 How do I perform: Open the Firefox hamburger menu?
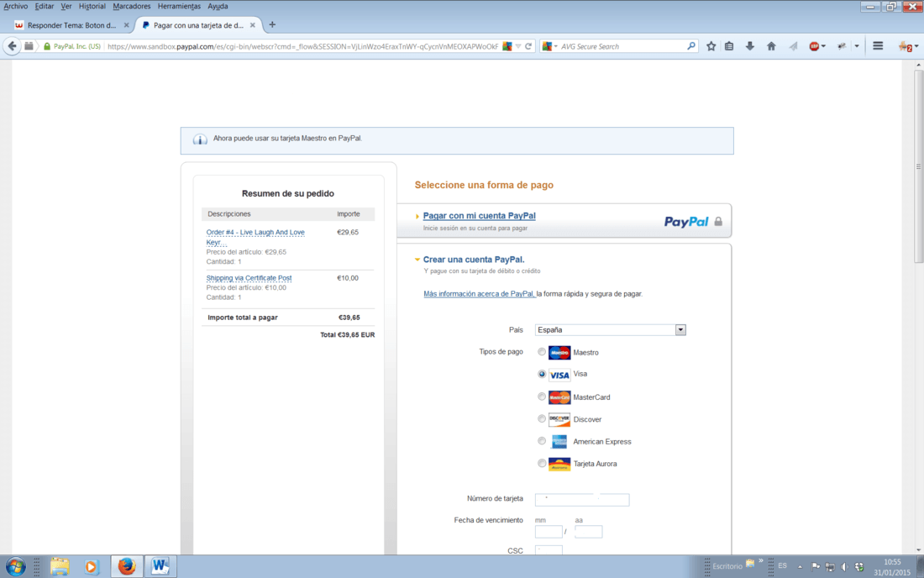(878, 46)
